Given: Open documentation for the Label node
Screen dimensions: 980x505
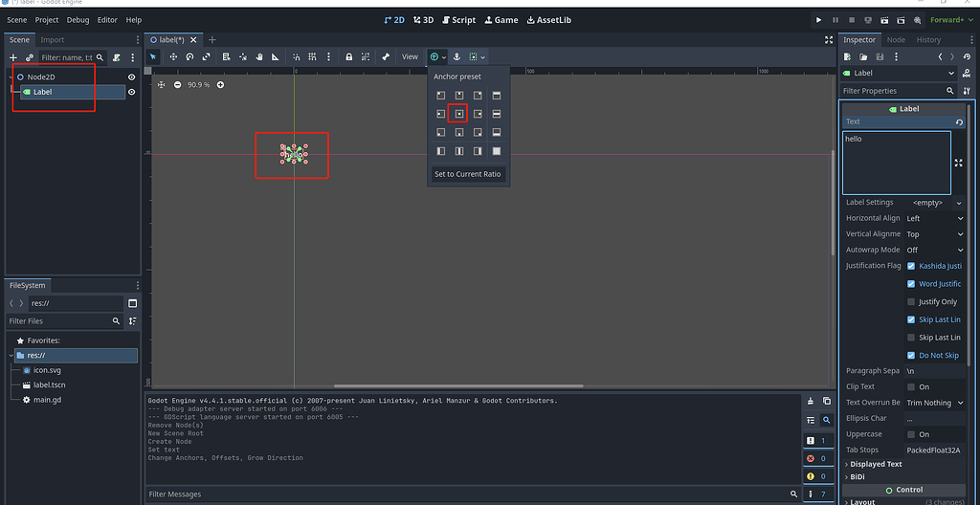Looking at the screenshot, I should point(967,73).
